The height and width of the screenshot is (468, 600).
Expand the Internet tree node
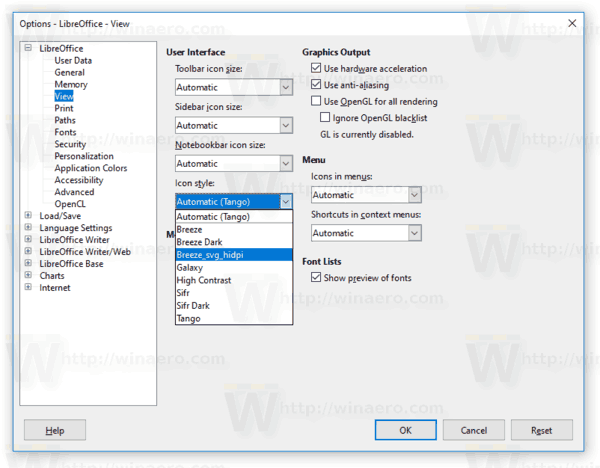28,287
